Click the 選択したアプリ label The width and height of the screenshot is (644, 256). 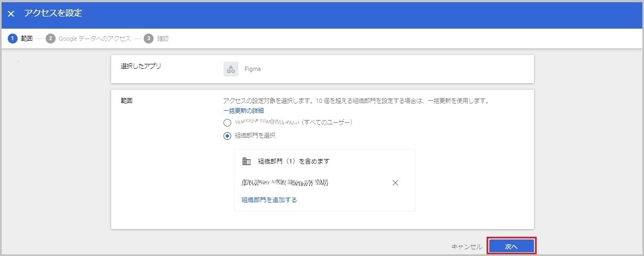pyautogui.click(x=141, y=66)
